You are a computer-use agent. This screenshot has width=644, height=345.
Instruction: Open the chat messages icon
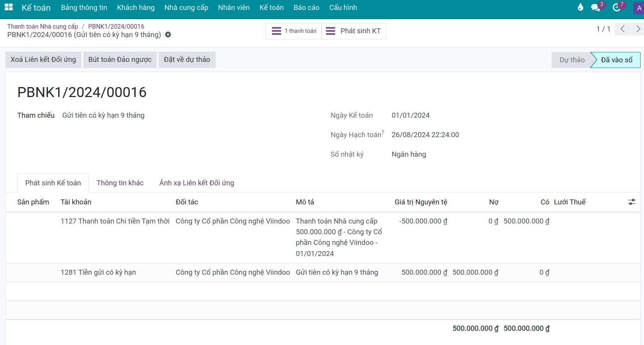tap(595, 8)
